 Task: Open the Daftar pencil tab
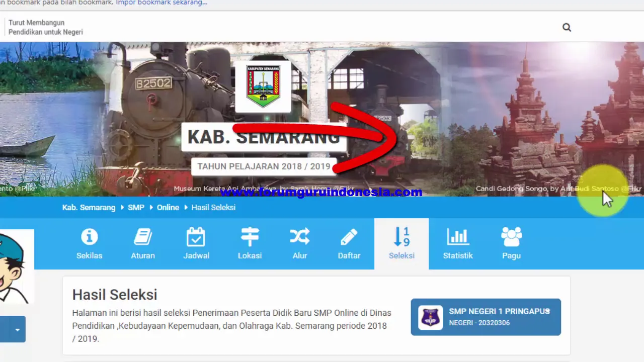[x=349, y=244]
